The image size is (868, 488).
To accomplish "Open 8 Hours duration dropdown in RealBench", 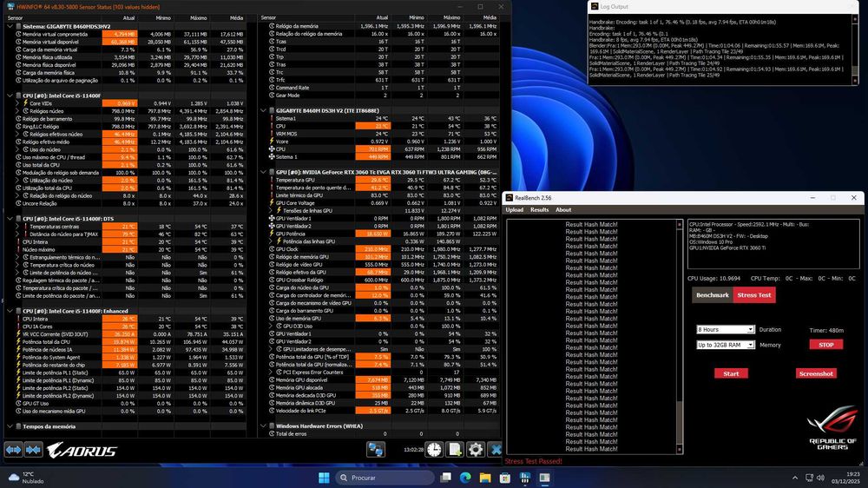I will [x=726, y=330].
